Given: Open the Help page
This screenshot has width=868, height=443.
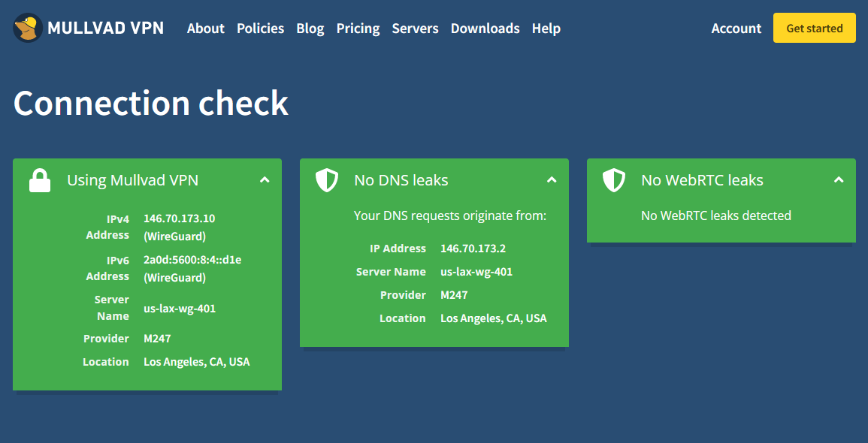Looking at the screenshot, I should (546, 29).
